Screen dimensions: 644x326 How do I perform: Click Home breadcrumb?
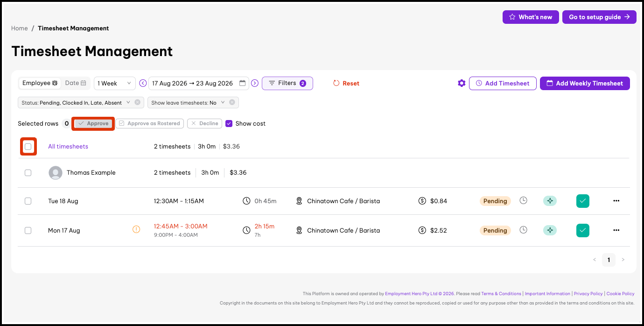20,28
